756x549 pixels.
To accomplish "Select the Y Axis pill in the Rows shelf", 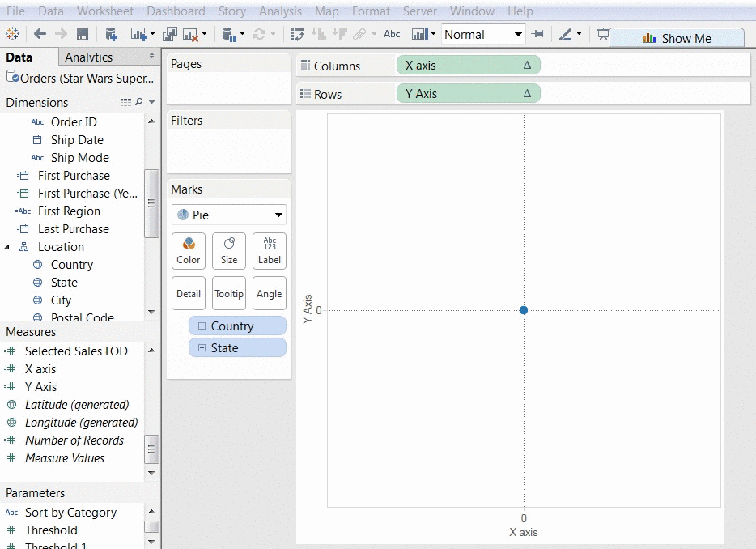I will pyautogui.click(x=468, y=93).
